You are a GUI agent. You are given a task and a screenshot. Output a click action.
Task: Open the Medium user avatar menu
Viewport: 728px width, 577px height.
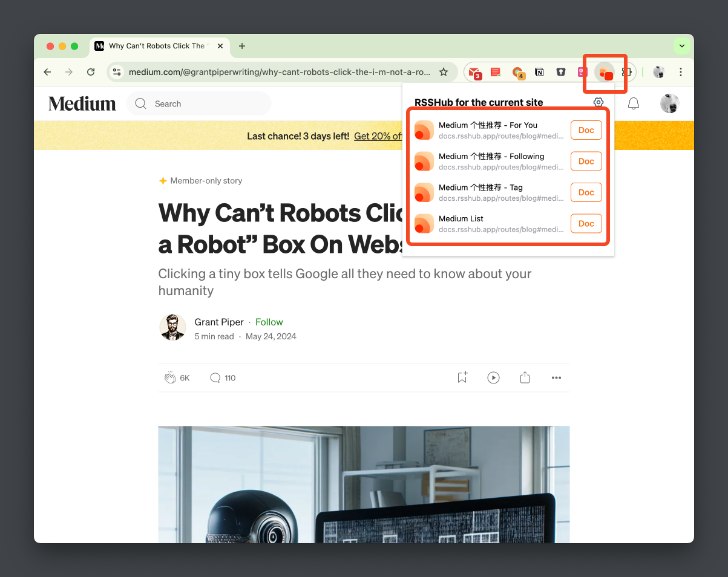click(670, 103)
